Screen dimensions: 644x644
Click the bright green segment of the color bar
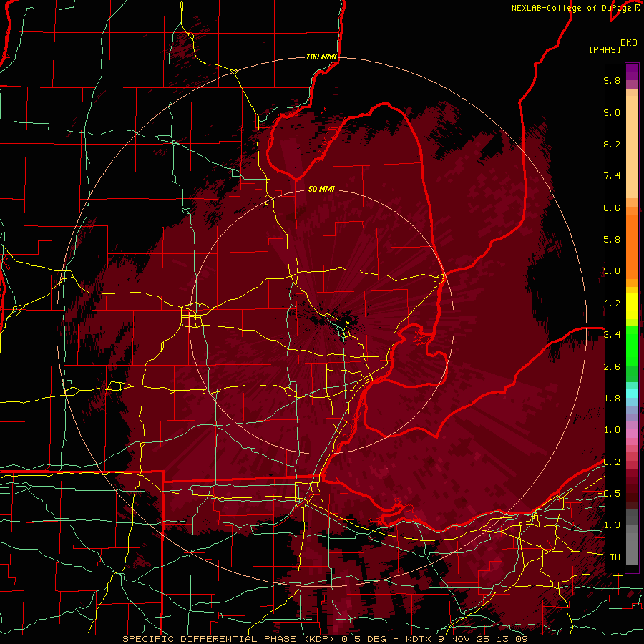point(632,345)
